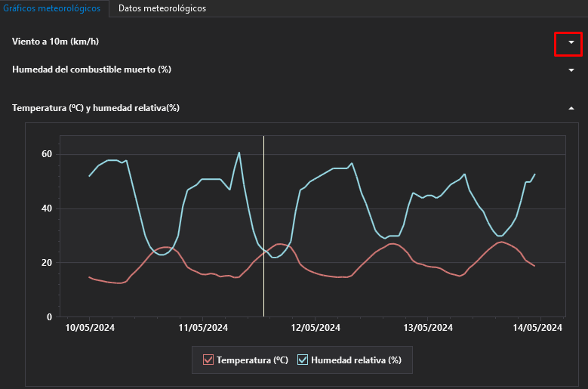The width and height of the screenshot is (588, 389).
Task: Switch to the Datos meteorológicos tab
Action: (x=162, y=8)
